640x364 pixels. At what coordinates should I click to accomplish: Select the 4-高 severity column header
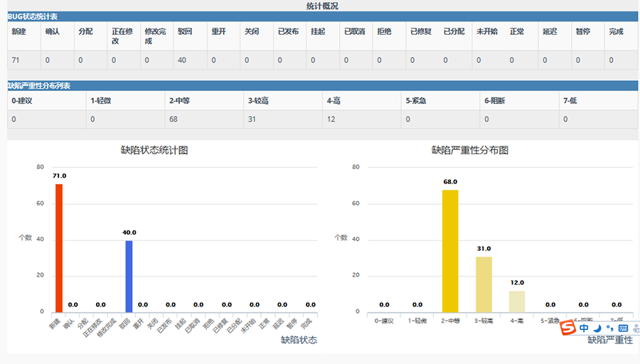[334, 100]
